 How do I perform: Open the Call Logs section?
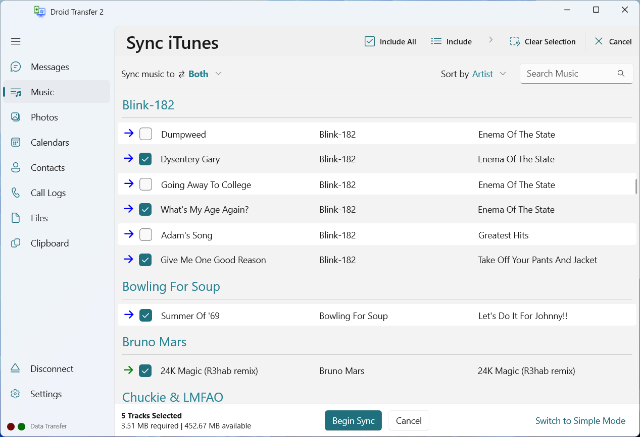pos(56,193)
